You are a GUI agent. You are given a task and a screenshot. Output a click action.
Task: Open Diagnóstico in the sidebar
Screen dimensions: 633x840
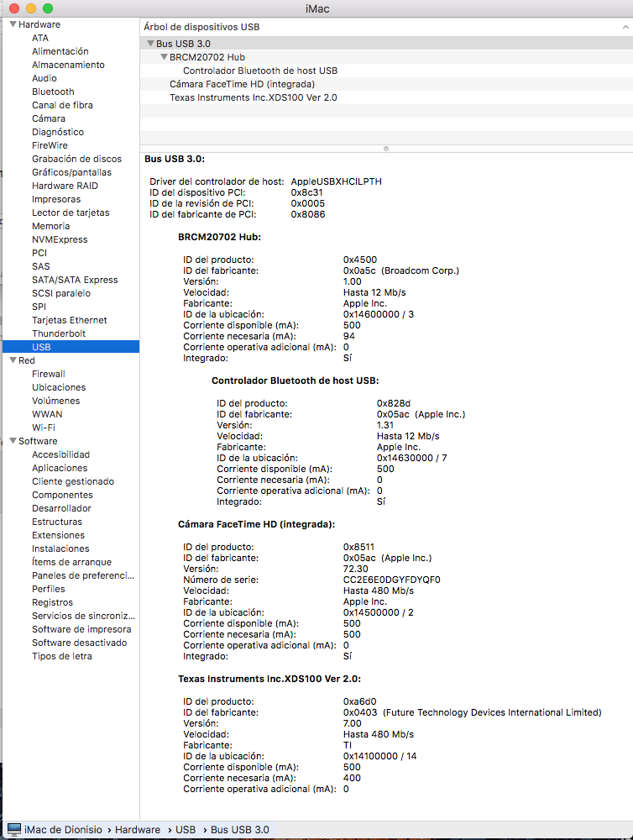pyautogui.click(x=58, y=132)
